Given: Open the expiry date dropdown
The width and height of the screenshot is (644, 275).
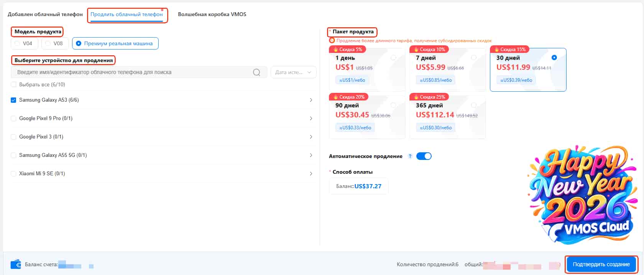Looking at the screenshot, I should [293, 72].
